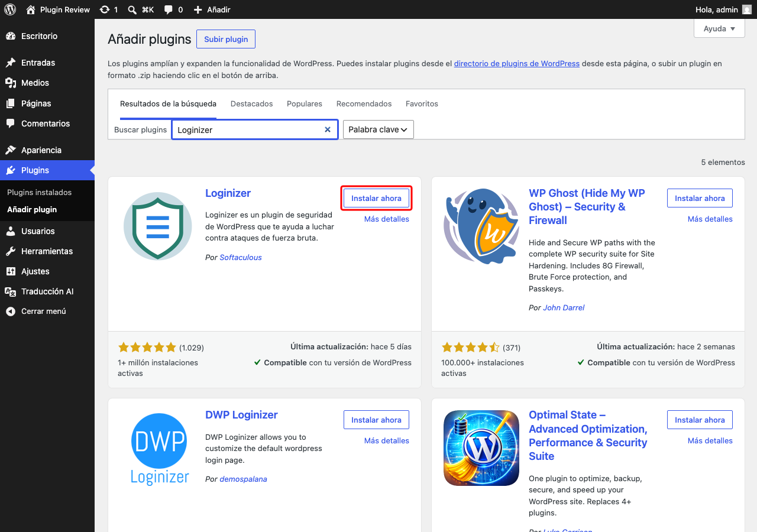Select Añadir plugin submenu item

point(32,209)
